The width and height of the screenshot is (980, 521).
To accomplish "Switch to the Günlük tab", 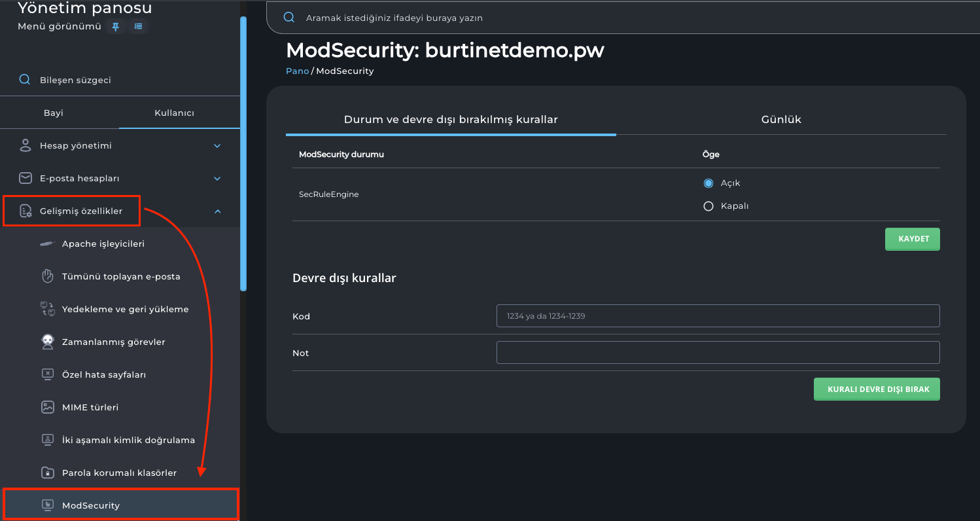I will click(x=780, y=119).
